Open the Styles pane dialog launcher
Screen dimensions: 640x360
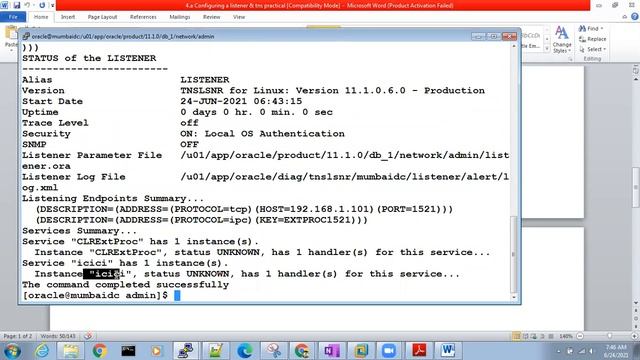coord(570,59)
